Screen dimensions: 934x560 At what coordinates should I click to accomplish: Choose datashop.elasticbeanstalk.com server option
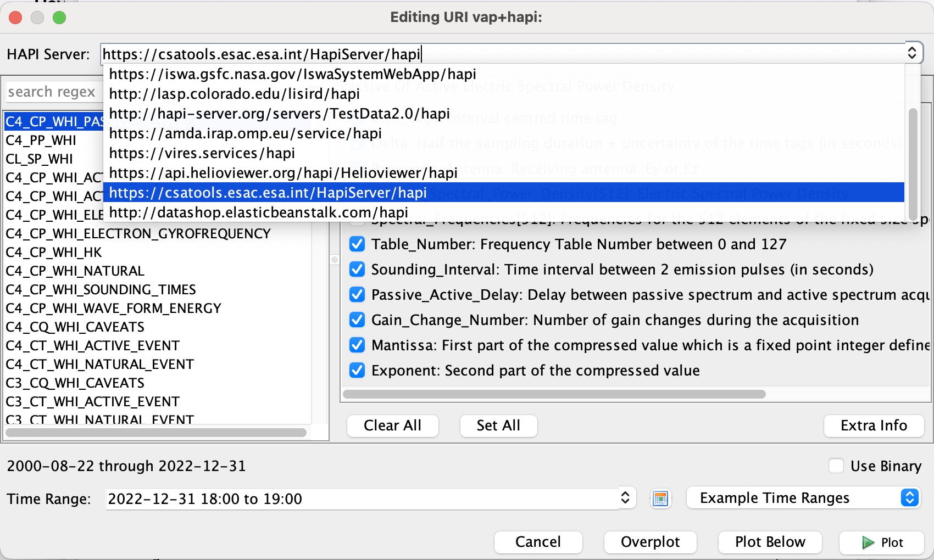504,212
